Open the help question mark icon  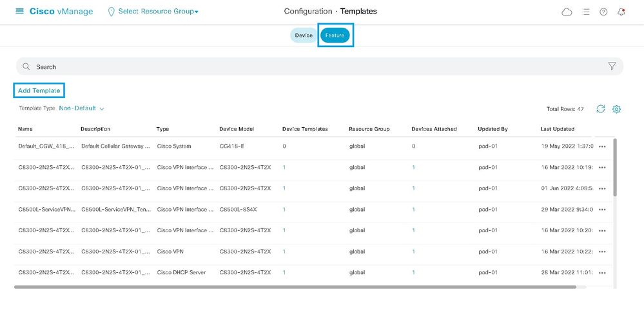603,12
